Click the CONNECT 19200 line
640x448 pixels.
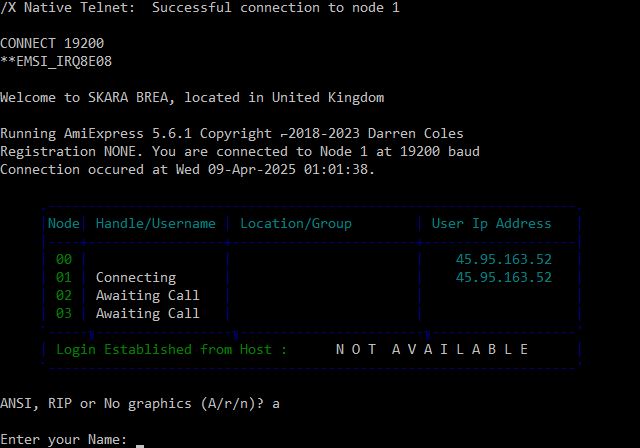tap(52, 43)
